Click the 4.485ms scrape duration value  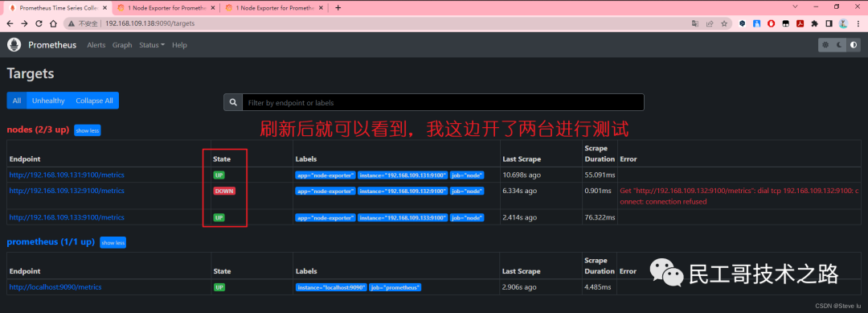[597, 287]
